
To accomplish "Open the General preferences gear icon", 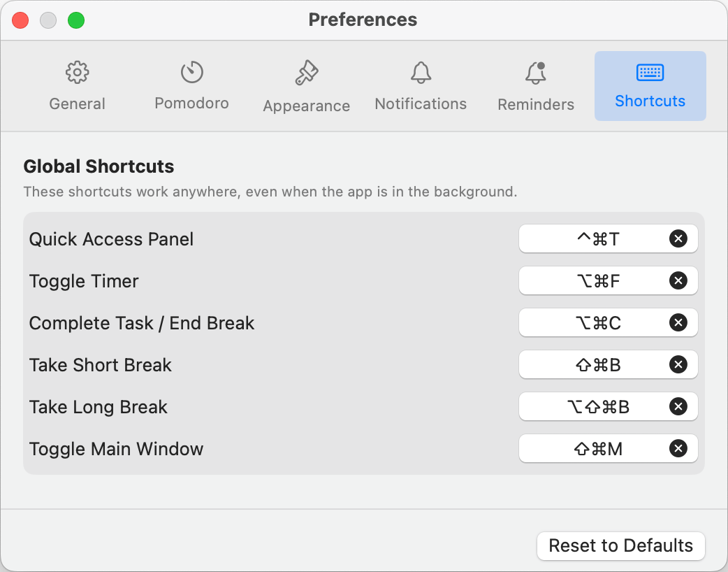I will [x=77, y=72].
